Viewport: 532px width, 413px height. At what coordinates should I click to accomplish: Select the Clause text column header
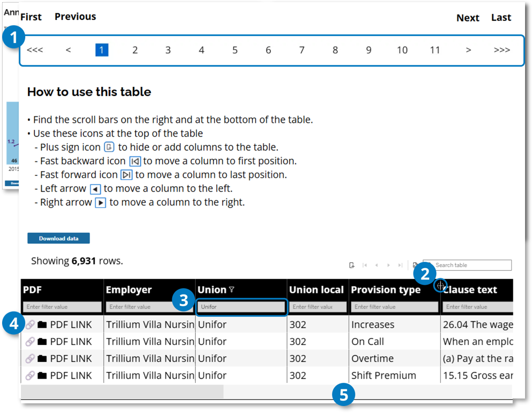coord(470,290)
